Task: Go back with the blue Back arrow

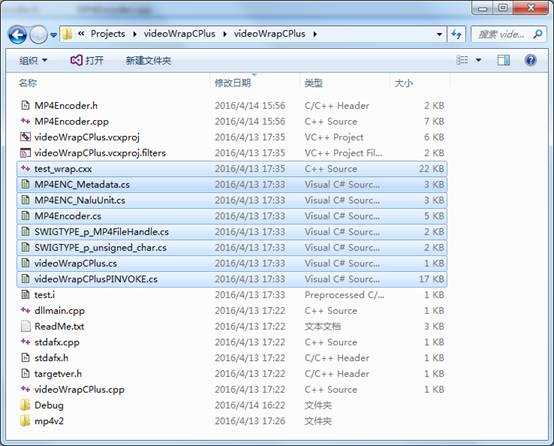Action: (18, 35)
